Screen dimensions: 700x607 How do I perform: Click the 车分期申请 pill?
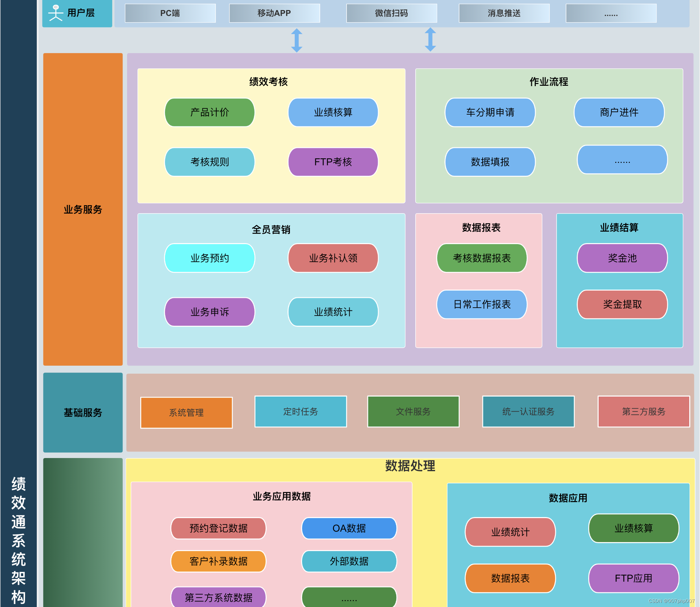(x=490, y=113)
